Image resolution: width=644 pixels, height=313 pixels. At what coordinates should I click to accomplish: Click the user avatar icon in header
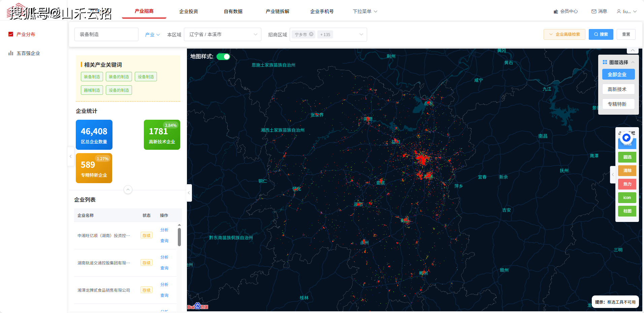[x=619, y=11]
